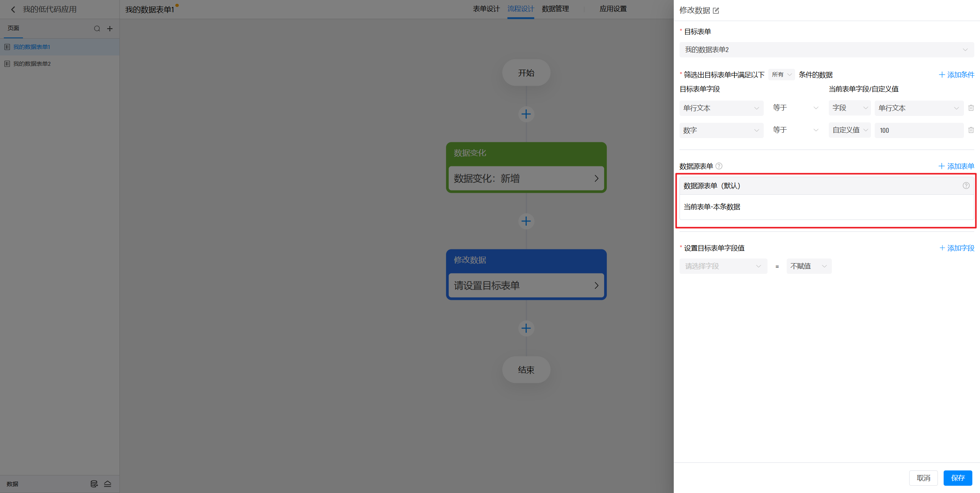Click the edit icon next to 修改数据 title
The width and height of the screenshot is (980, 493).
tap(716, 11)
